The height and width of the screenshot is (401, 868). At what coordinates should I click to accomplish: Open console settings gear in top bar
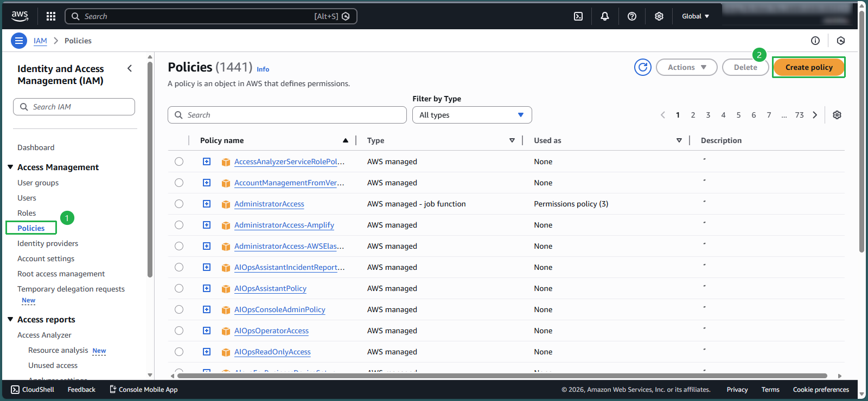pyautogui.click(x=659, y=16)
